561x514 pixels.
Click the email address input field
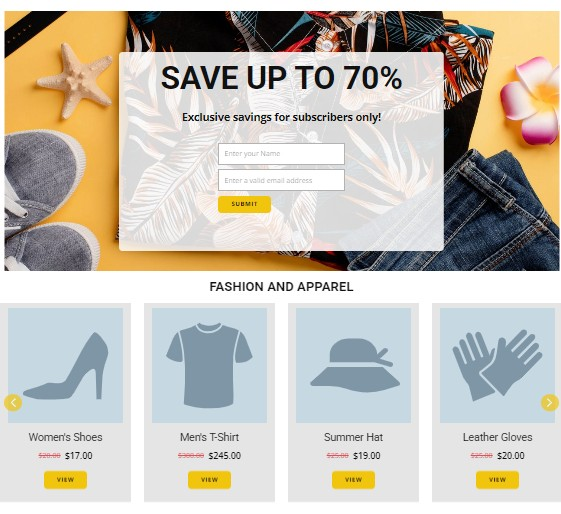pos(281,180)
